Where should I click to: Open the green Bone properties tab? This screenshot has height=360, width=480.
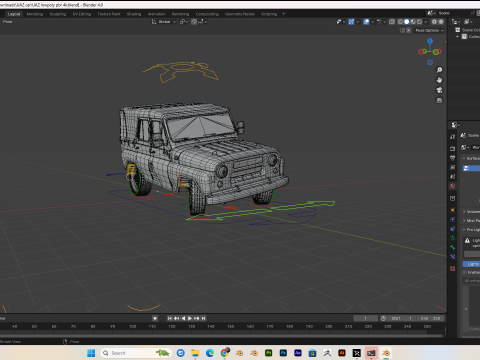coord(453,247)
